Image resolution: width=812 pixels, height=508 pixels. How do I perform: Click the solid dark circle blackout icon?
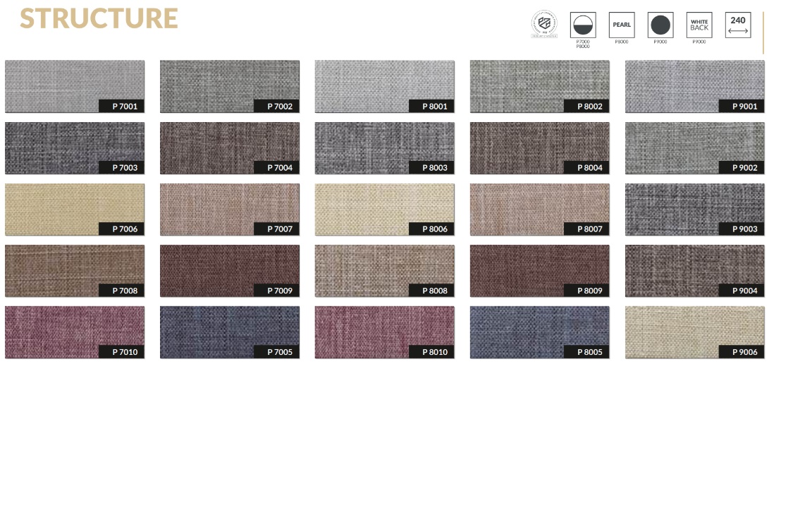[660, 25]
